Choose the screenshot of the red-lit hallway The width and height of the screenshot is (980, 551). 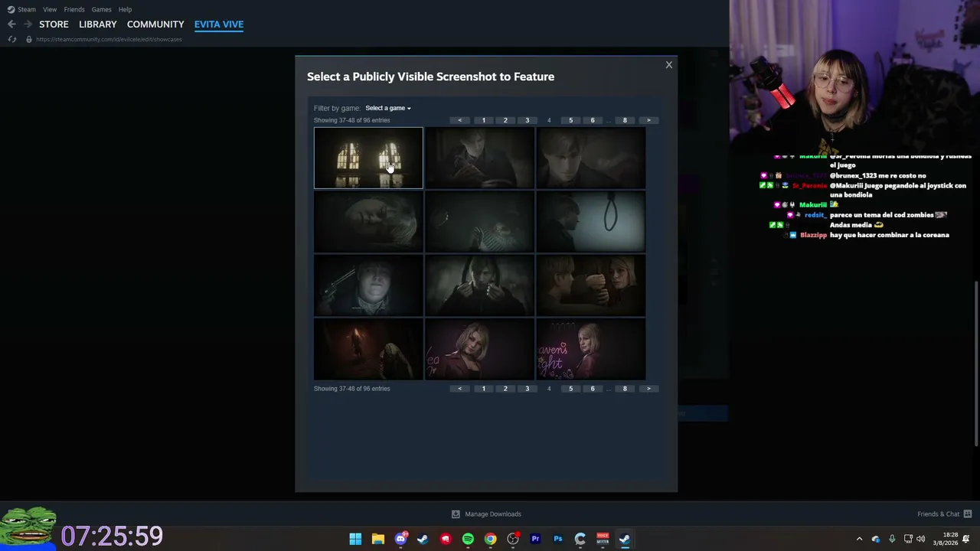click(368, 350)
